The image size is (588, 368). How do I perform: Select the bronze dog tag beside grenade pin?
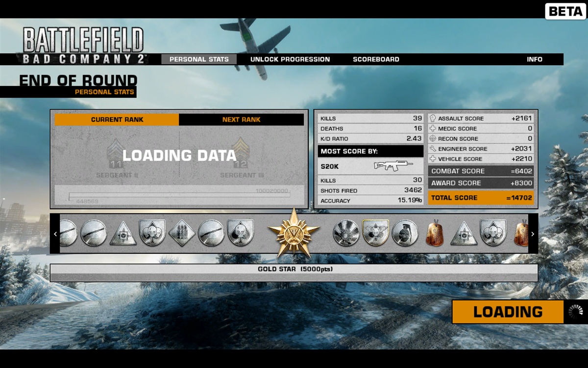coord(435,233)
